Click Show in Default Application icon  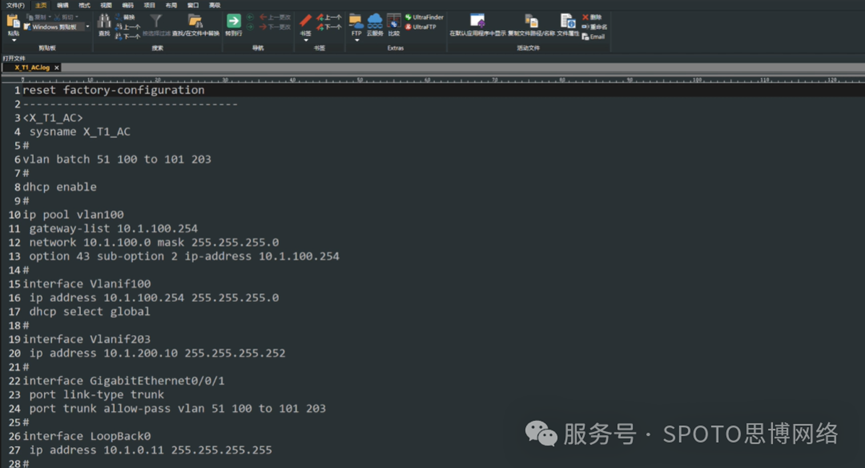click(477, 21)
